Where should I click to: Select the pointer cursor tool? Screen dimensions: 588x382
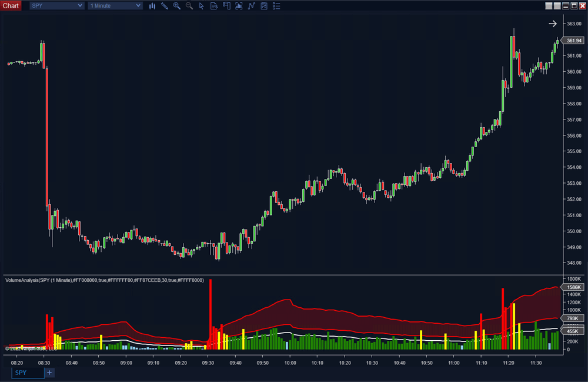(x=202, y=6)
